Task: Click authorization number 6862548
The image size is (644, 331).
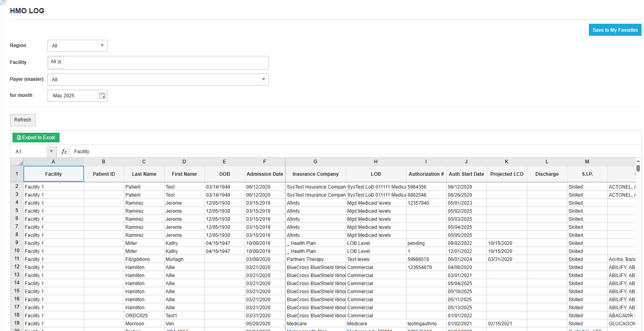Action: [x=426, y=195]
